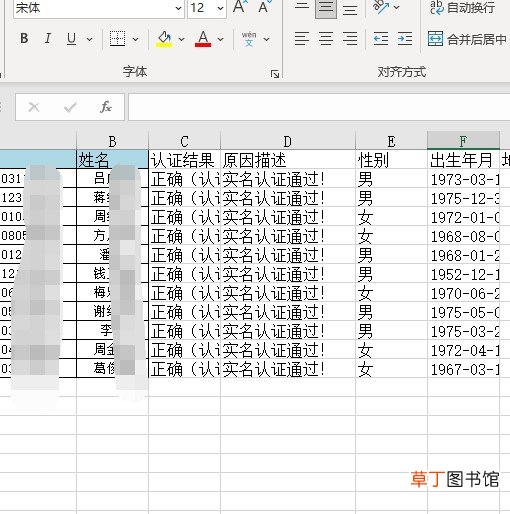The image size is (510, 514).
Task: Select the 姓名 header cell
Action: coord(112,160)
